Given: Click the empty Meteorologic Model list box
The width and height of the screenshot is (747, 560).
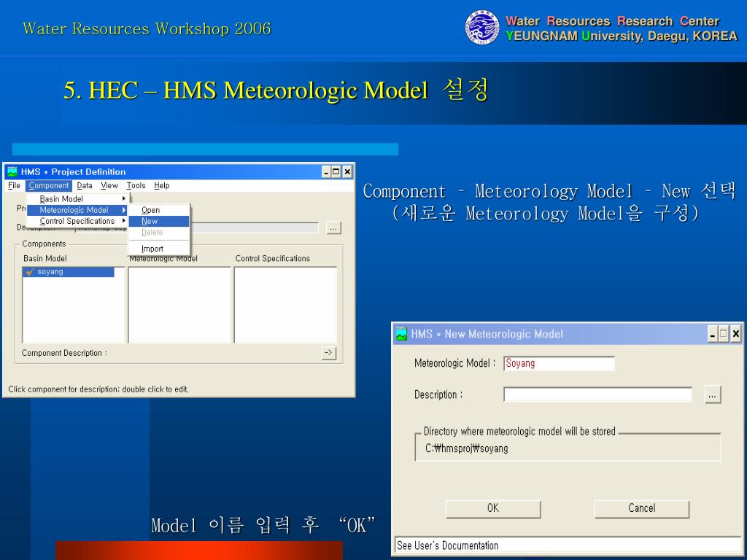Looking at the screenshot, I should (179, 305).
